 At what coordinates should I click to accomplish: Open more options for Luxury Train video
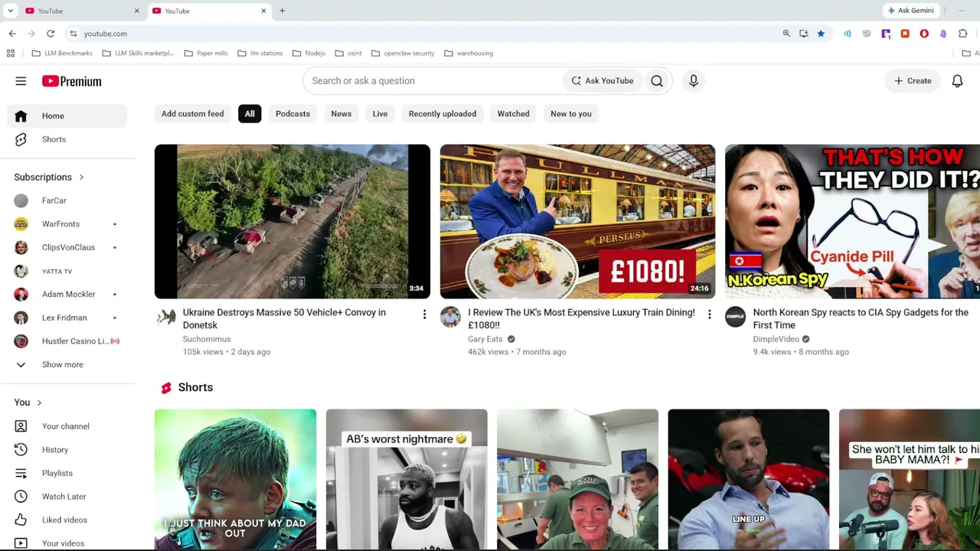pos(709,315)
